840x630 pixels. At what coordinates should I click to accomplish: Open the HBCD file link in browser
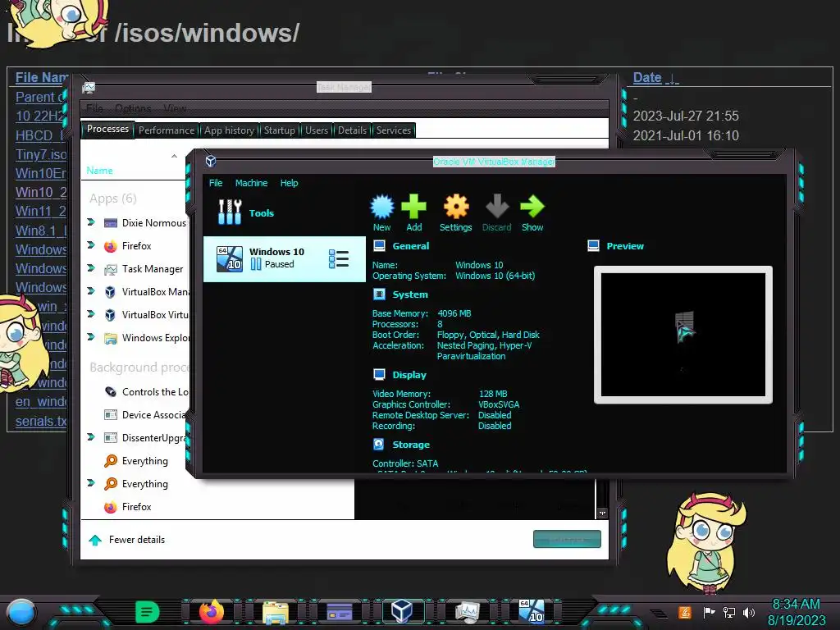pos(39,135)
